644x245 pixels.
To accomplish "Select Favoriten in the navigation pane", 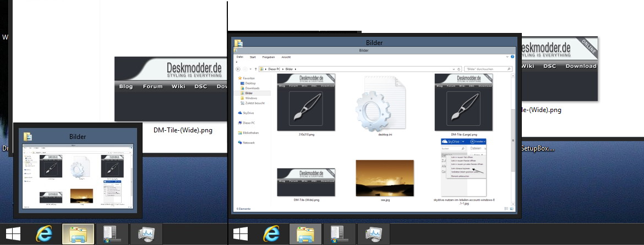I will pos(246,78).
